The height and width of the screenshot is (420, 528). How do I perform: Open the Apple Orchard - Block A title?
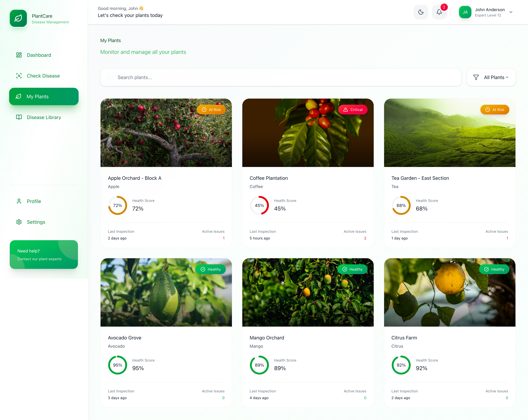point(135,178)
